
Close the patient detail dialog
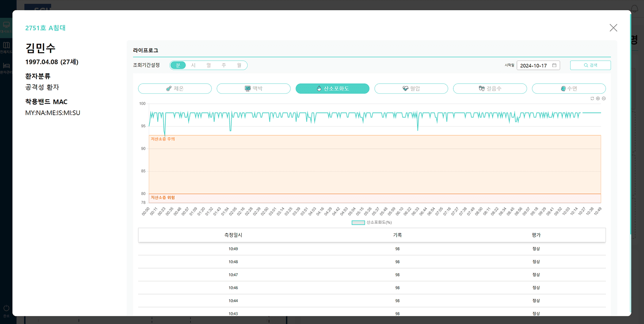coord(613,28)
